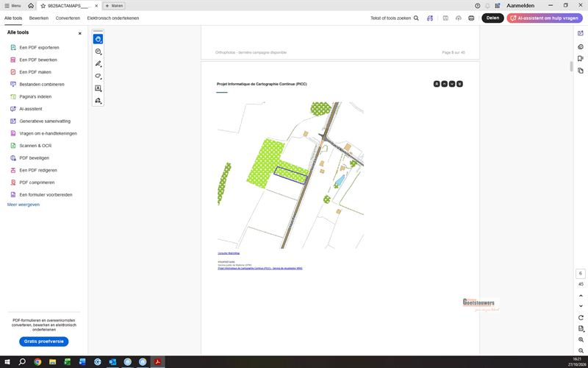Select the highlighter pen tool
Viewport: 588px width, 368px height.
(98, 64)
